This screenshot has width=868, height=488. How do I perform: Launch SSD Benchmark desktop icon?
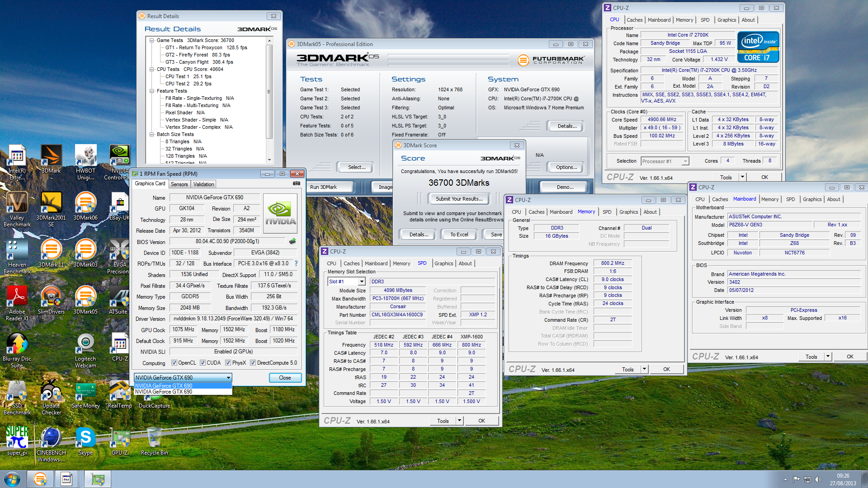(17, 397)
